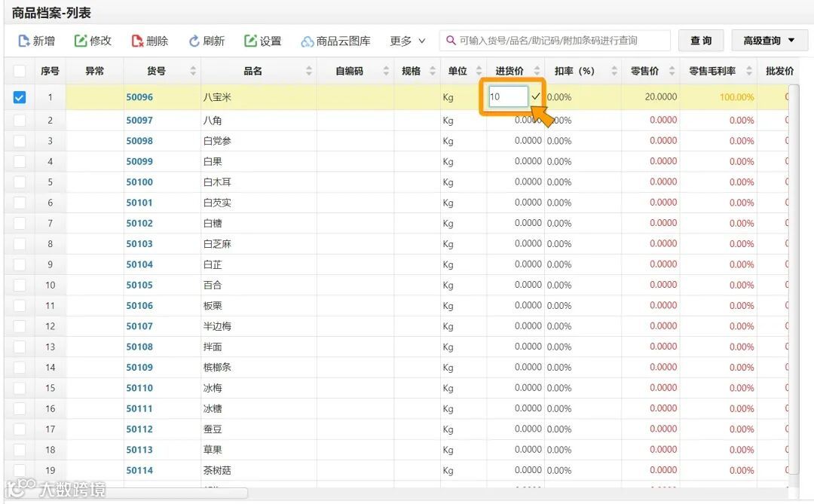Click the 白芷 row name cell
This screenshot has height=504, width=814.
pyautogui.click(x=259, y=264)
